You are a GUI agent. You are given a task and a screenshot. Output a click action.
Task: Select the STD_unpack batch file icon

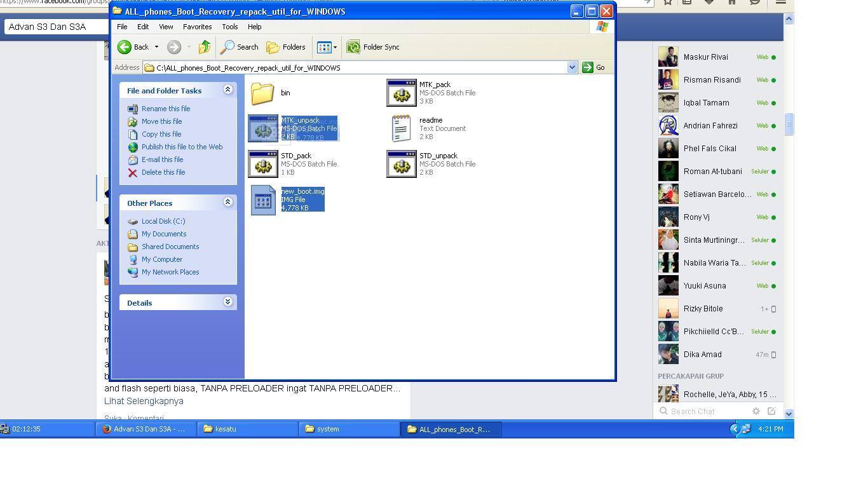click(401, 164)
